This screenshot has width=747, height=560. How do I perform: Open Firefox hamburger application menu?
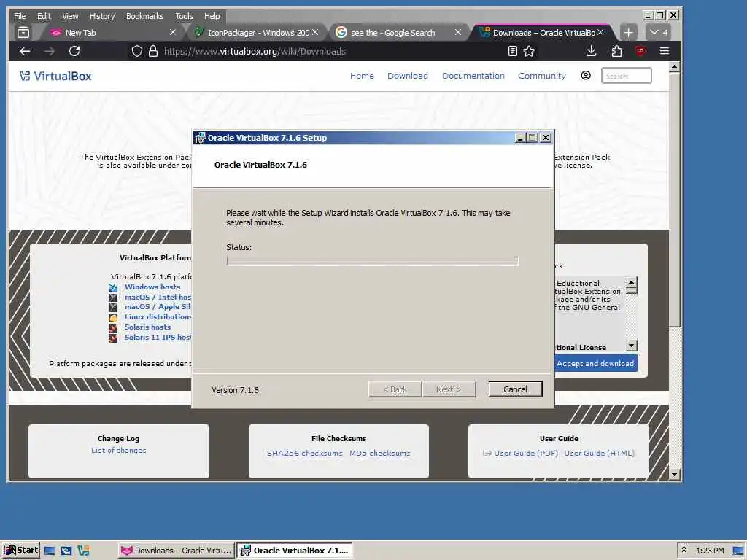(665, 51)
